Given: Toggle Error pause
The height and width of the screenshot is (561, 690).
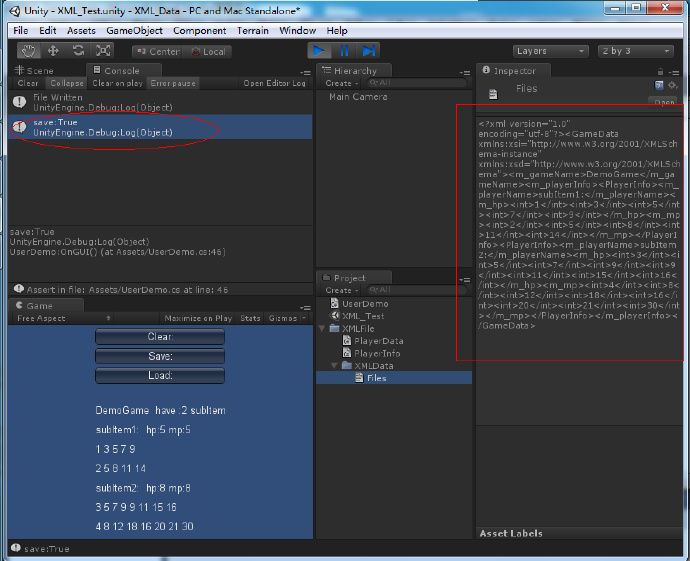Looking at the screenshot, I should tap(173, 83).
